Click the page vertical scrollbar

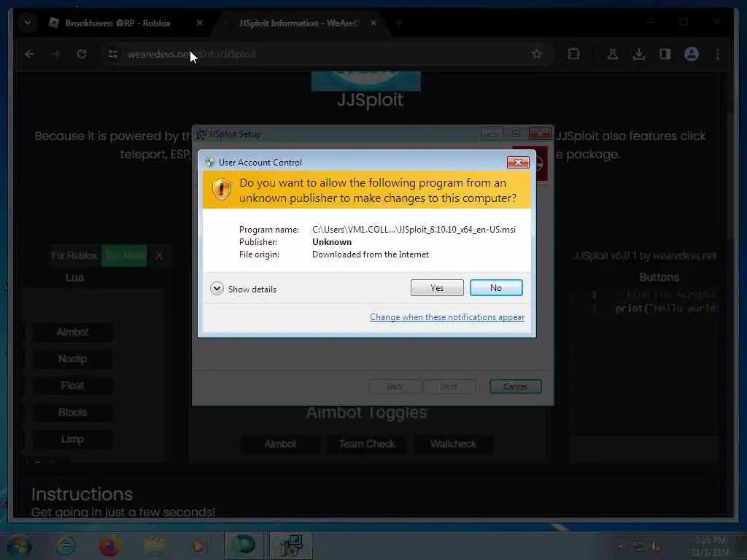[x=729, y=176]
